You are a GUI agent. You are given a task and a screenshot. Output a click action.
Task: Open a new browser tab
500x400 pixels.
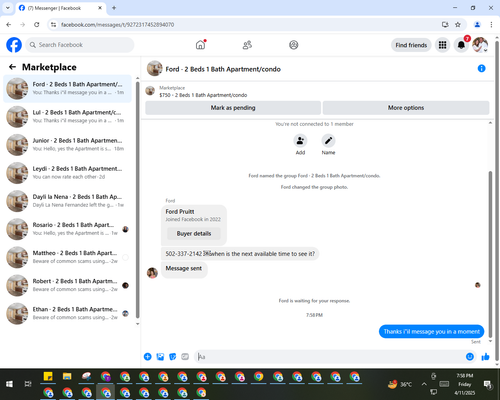[x=114, y=8]
